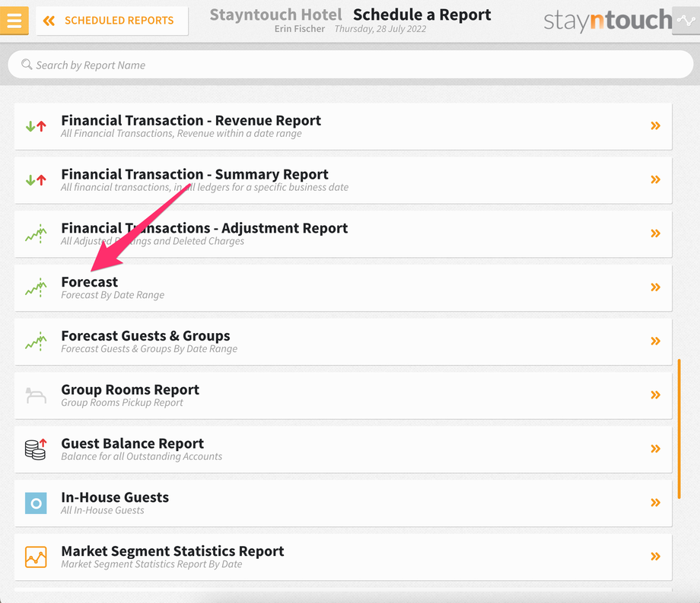Click 'All In-House Guests' description
Viewport: 700px width, 603px height.
coord(102,510)
